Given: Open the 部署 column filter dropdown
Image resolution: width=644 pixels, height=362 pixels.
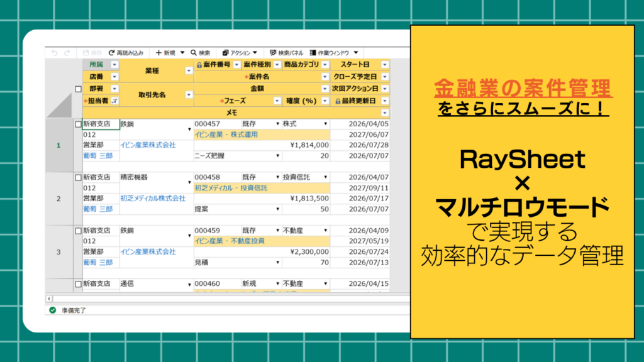Looking at the screenshot, I should coord(114,89).
